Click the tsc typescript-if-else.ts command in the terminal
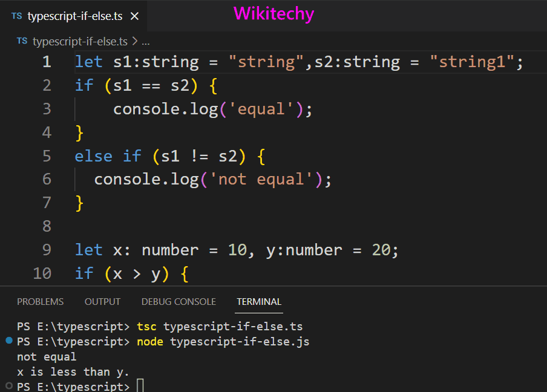The height and width of the screenshot is (392, 547). click(220, 327)
